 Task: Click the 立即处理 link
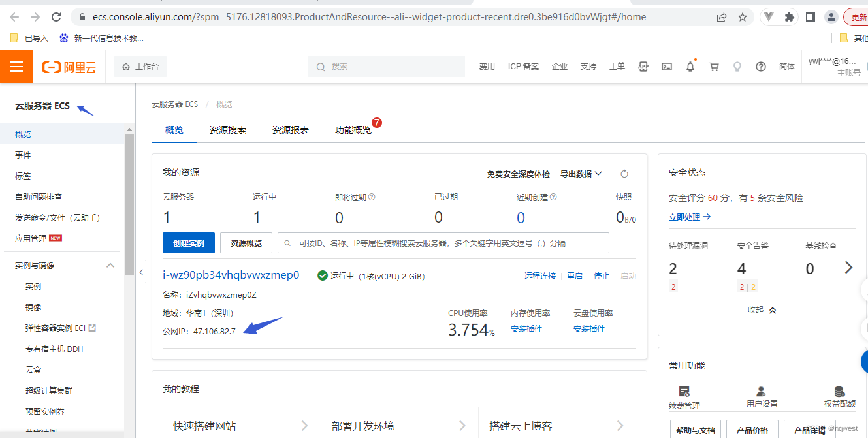(x=690, y=217)
